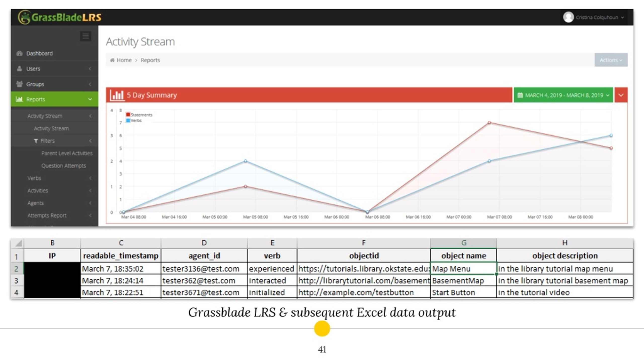
Task: Click the user avatar in header
Action: tap(568, 17)
